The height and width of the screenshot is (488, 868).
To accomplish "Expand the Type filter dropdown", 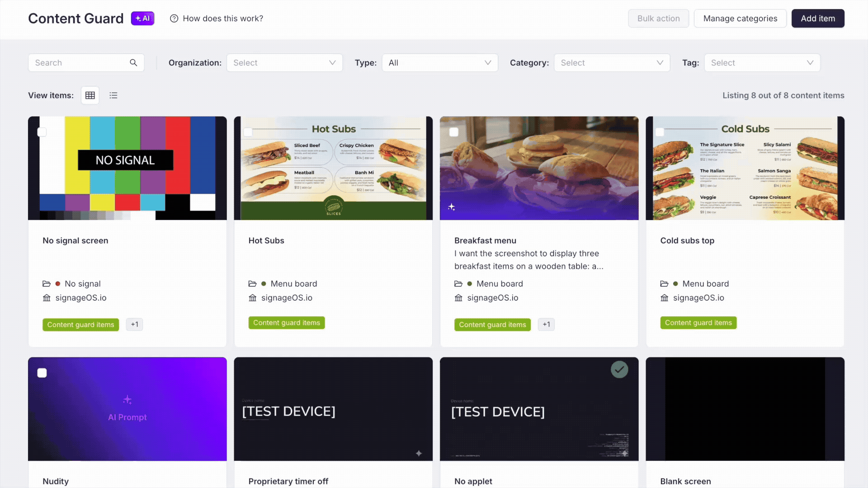I will coord(439,63).
